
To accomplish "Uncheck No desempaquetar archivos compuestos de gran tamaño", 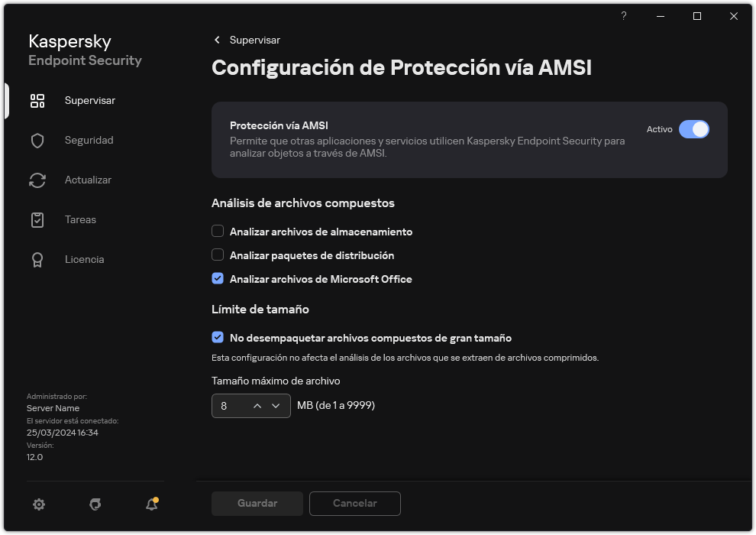I will (x=218, y=337).
